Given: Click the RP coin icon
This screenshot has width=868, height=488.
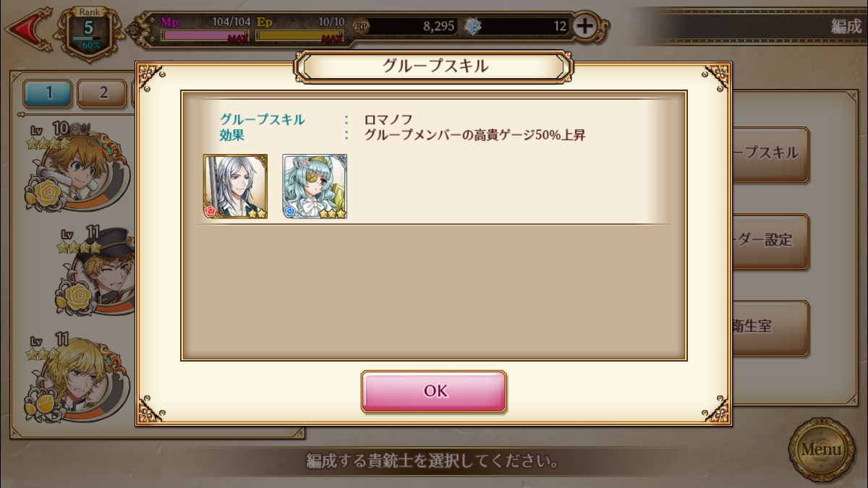Looking at the screenshot, I should coord(361,26).
